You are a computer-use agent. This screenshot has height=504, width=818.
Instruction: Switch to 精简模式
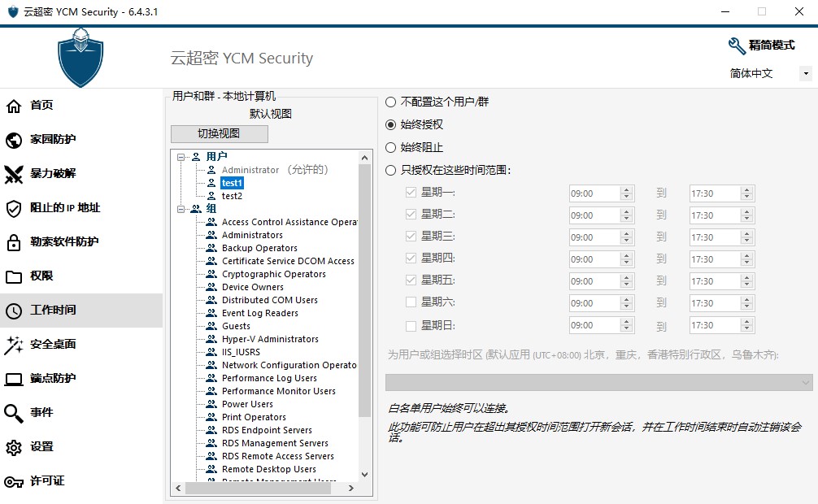[771, 46]
